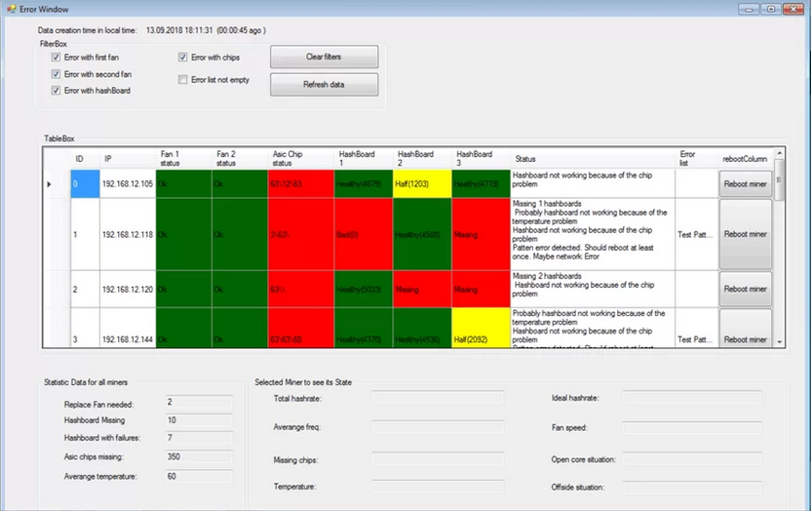
Task: Click Healthy(5033) cell in row 2
Action: (x=364, y=290)
